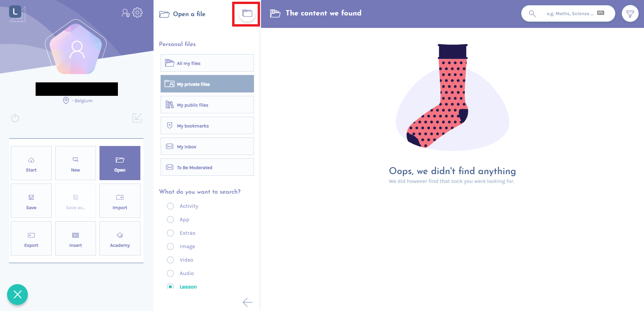Open My bookmarks list
The width and height of the screenshot is (644, 311).
[207, 125]
